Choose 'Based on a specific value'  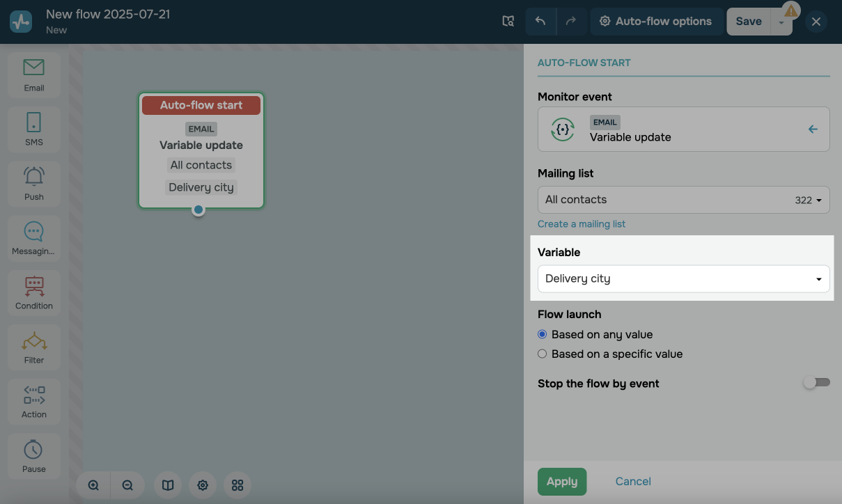543,354
